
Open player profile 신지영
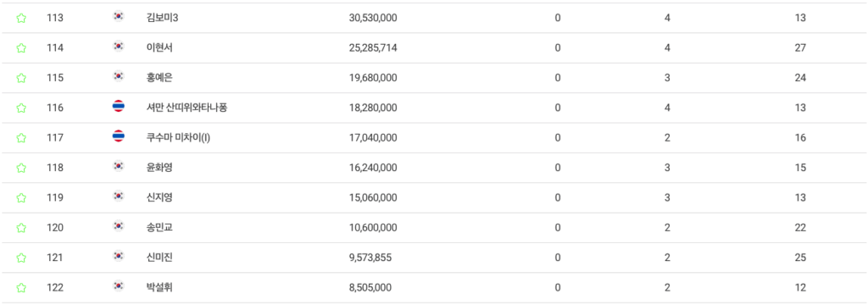click(159, 197)
